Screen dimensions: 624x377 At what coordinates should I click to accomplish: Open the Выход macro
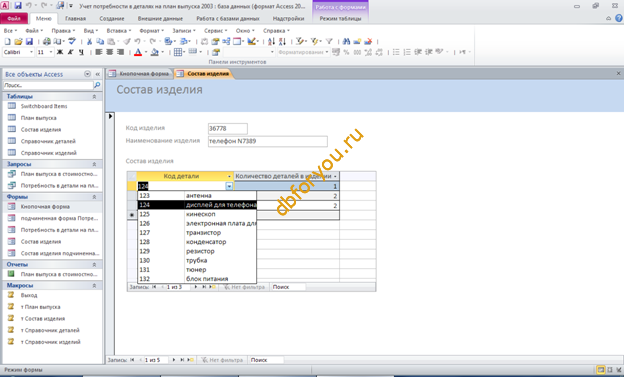pos(29,295)
